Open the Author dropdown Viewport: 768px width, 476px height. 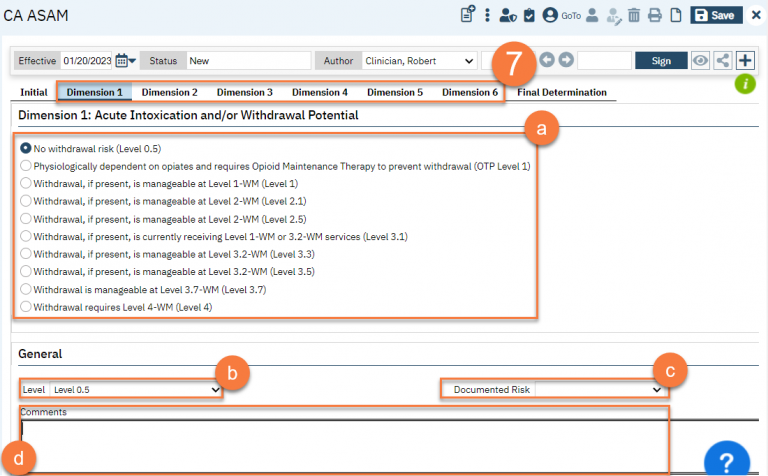coord(418,61)
